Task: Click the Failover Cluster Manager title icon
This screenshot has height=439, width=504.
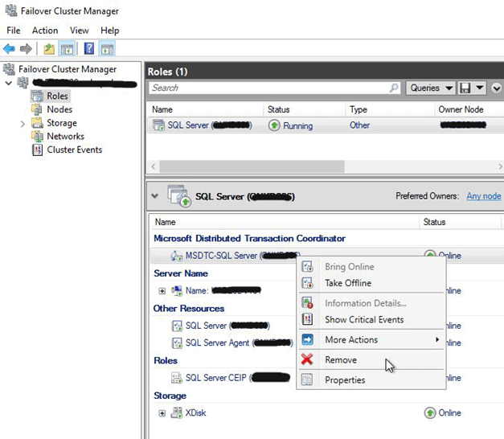Action: (11, 11)
